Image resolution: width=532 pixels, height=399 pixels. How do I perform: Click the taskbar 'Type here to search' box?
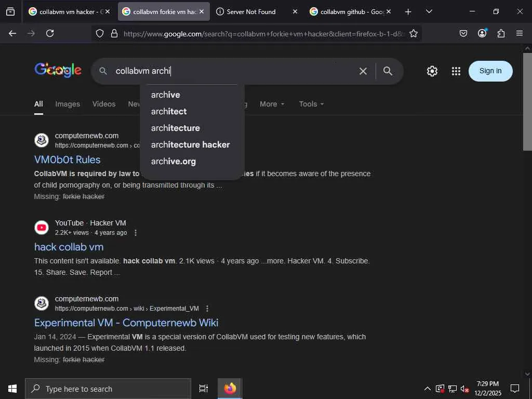click(x=108, y=389)
